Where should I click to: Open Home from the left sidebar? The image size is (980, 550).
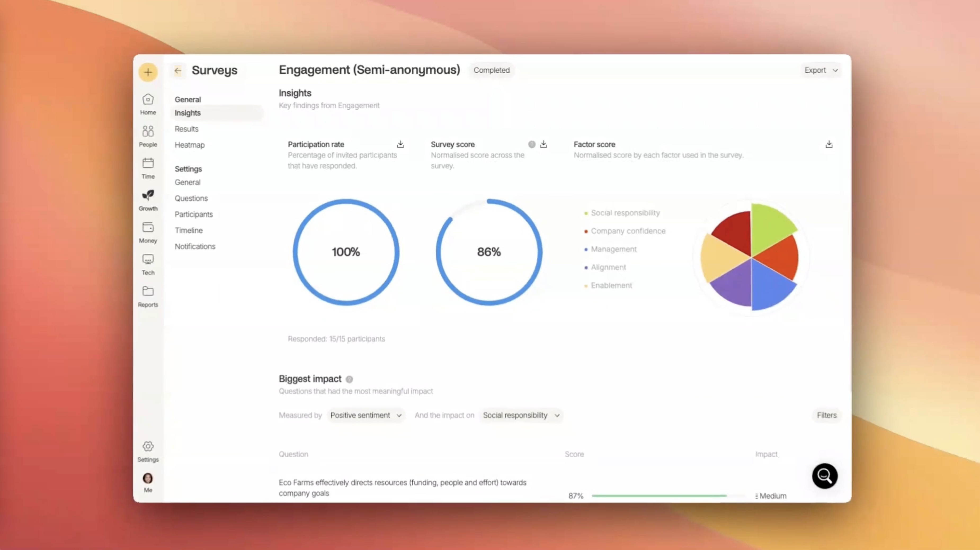[148, 104]
